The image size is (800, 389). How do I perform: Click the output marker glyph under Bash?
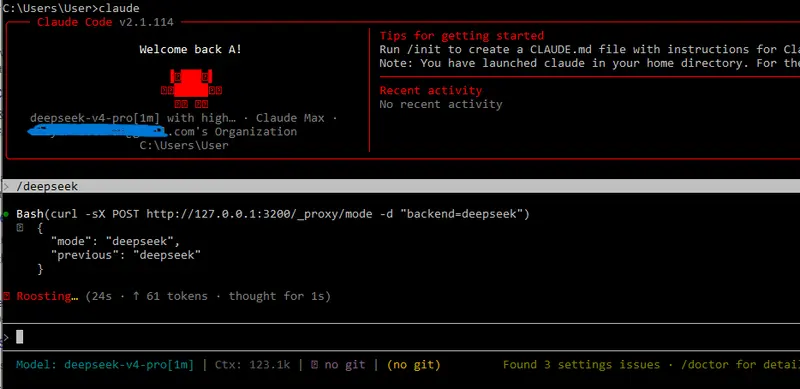pos(19,228)
